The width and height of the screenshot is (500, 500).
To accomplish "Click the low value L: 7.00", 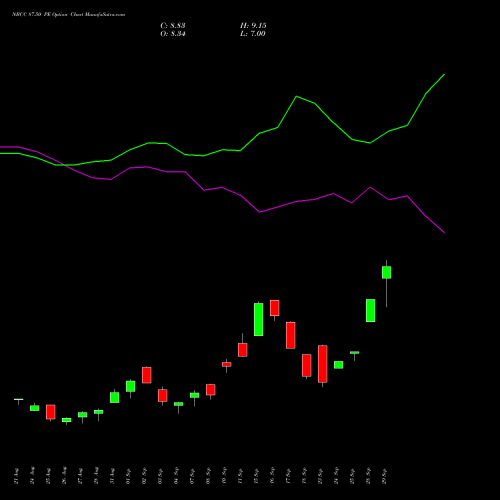I will pos(253,34).
